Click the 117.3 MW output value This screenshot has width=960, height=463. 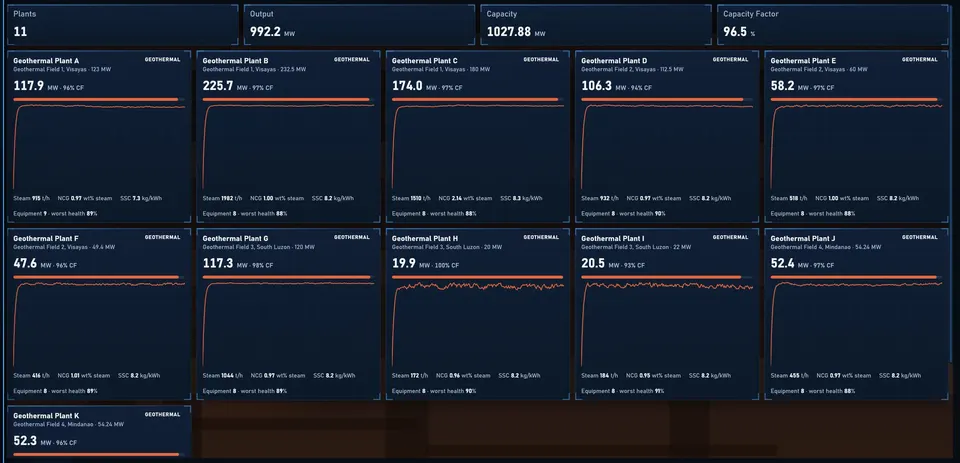218,264
